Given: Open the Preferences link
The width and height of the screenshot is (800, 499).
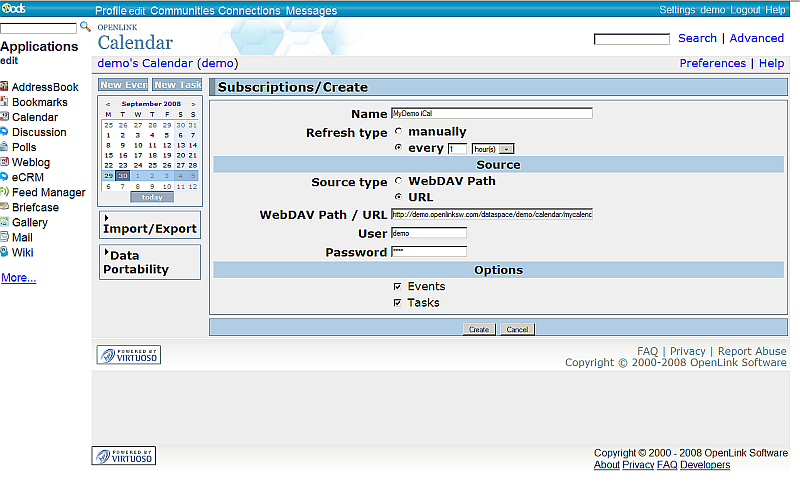Looking at the screenshot, I should (x=712, y=63).
